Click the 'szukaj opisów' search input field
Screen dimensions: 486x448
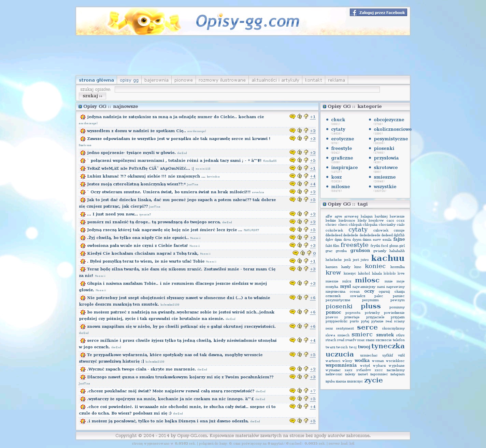[247, 89]
